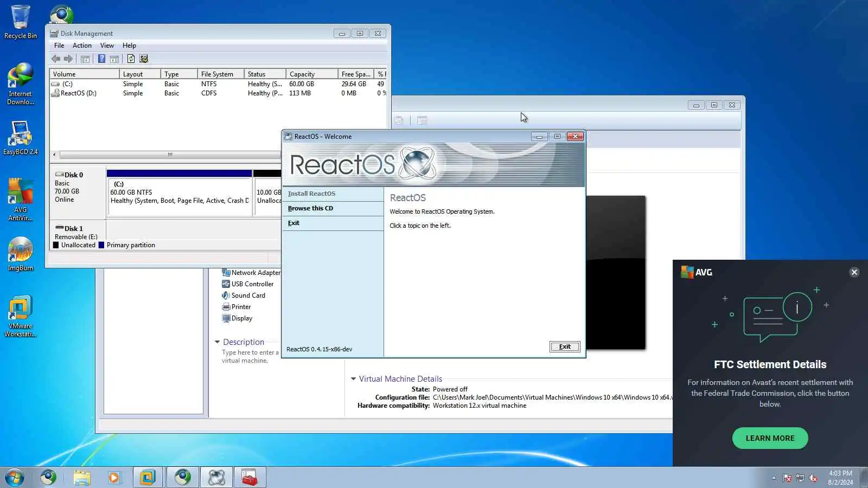Click the Back arrow in Disk Management toolbar
868x488 pixels.
(x=56, y=59)
